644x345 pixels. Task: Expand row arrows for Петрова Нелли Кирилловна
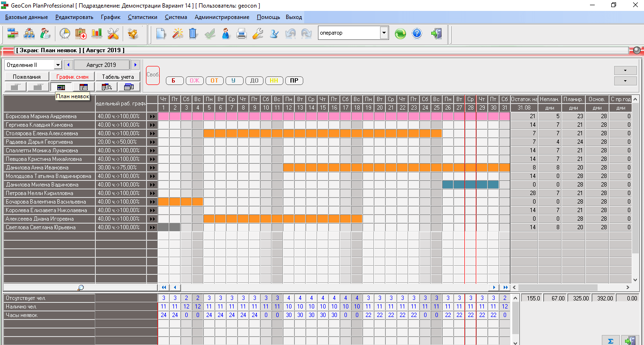click(x=152, y=193)
